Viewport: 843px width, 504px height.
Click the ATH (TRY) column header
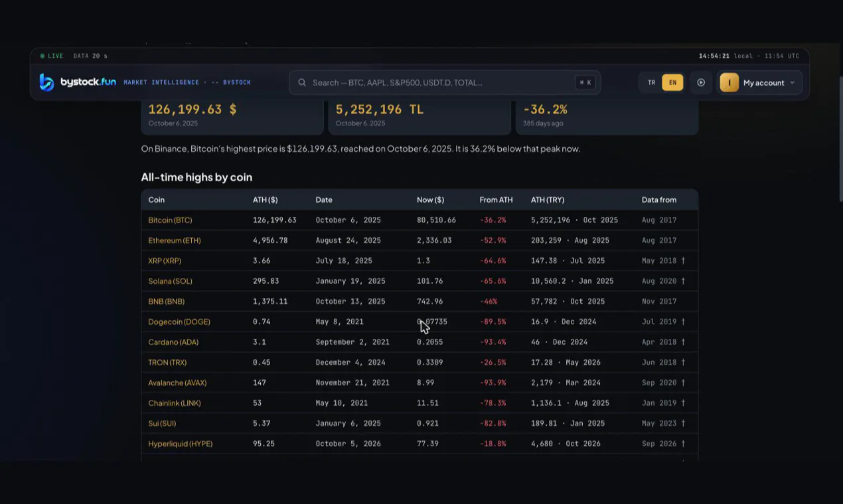(548, 200)
